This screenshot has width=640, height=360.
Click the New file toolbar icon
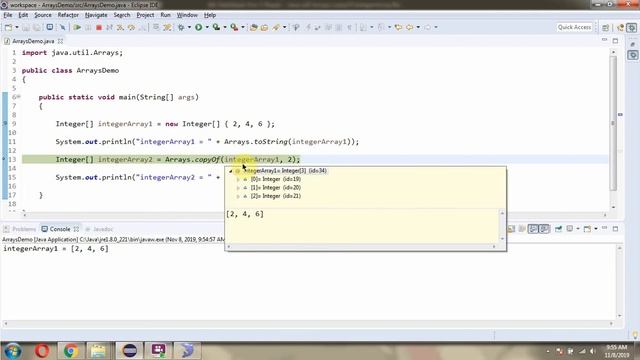tap(8, 27)
